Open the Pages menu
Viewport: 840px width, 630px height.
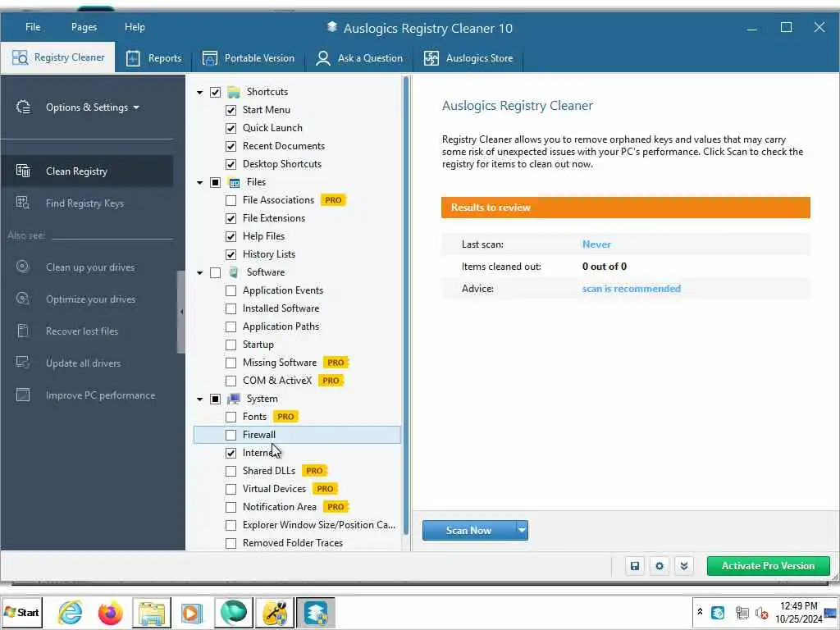[84, 27]
